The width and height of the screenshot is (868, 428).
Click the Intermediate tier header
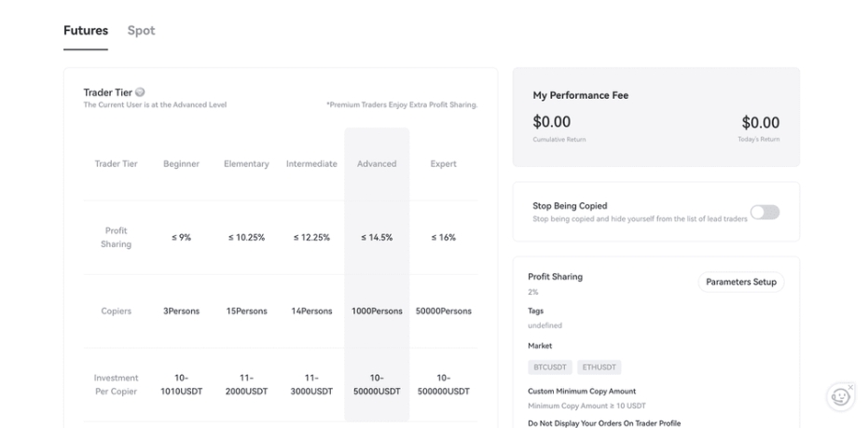310,164
